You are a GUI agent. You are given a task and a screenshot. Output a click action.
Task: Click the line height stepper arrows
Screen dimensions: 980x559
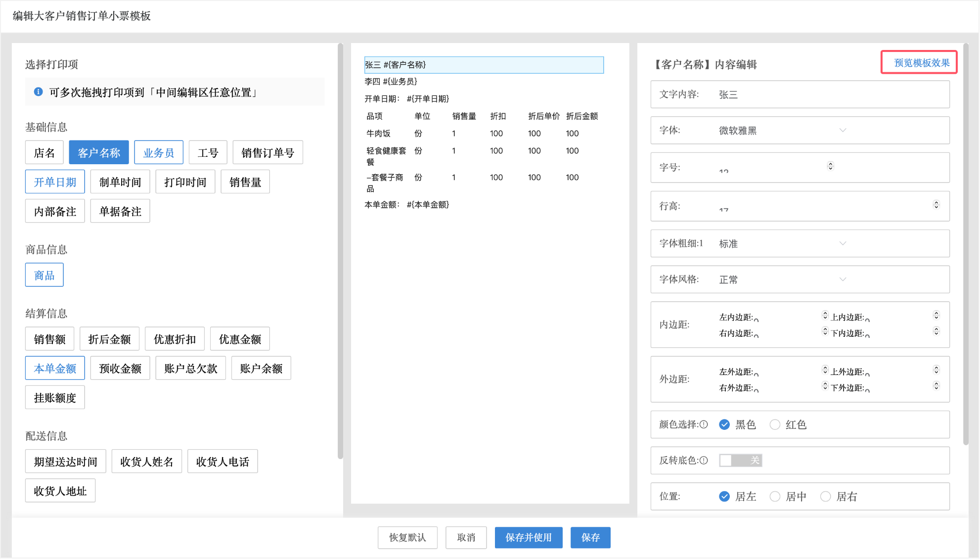click(x=936, y=205)
